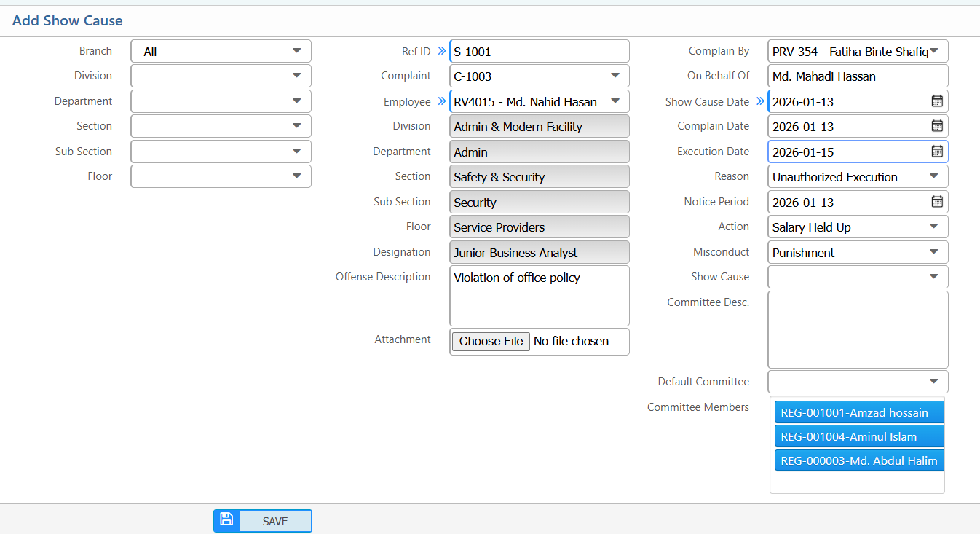Open the Branch dropdown showing --All--

click(296, 51)
